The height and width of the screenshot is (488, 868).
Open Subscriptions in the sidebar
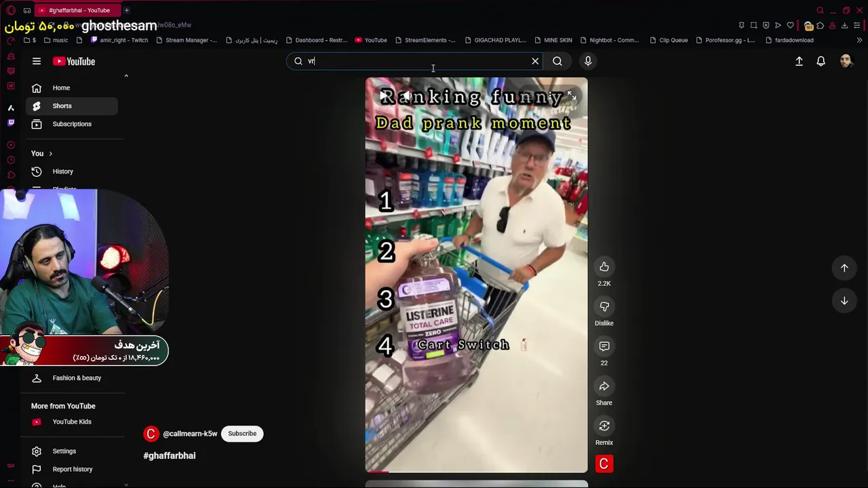pyautogui.click(x=72, y=124)
